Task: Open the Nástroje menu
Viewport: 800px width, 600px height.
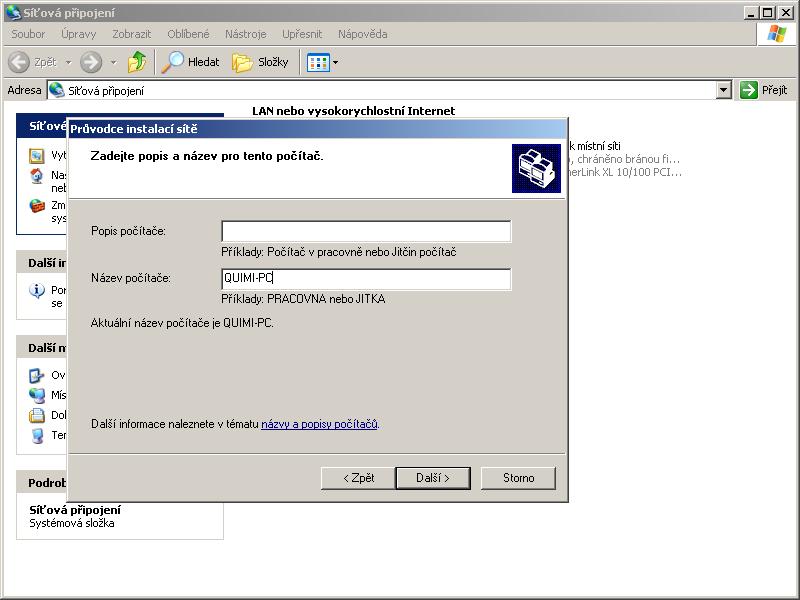Action: (245, 34)
